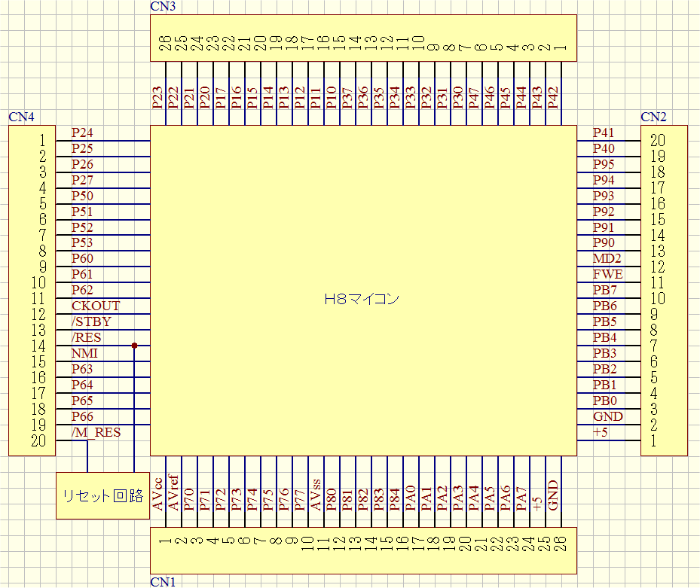Click the CN4 connector label

tap(21, 117)
